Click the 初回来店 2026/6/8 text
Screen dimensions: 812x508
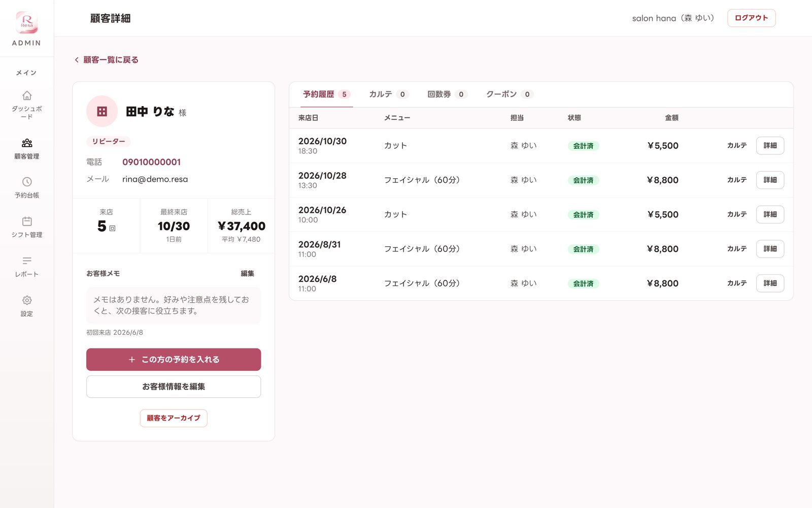[115, 333]
